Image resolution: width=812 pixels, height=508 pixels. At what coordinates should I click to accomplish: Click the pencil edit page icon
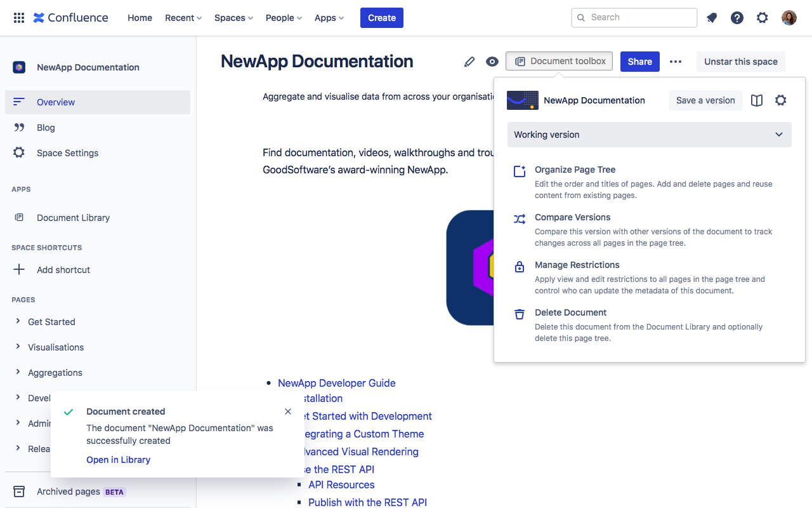point(469,62)
